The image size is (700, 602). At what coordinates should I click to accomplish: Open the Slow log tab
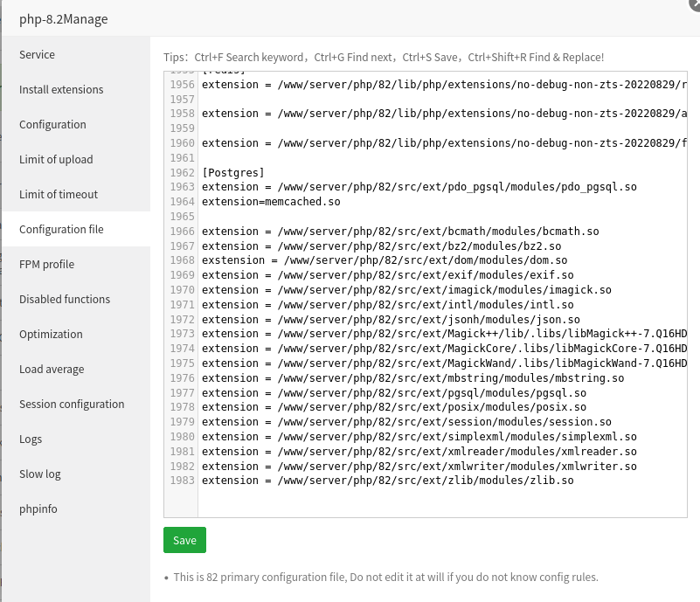coord(40,474)
